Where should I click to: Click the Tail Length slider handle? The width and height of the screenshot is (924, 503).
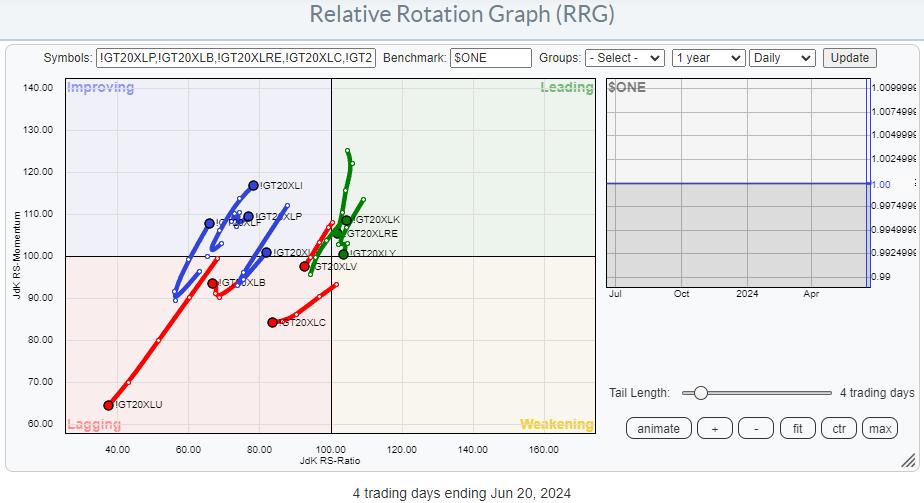pyautogui.click(x=701, y=393)
